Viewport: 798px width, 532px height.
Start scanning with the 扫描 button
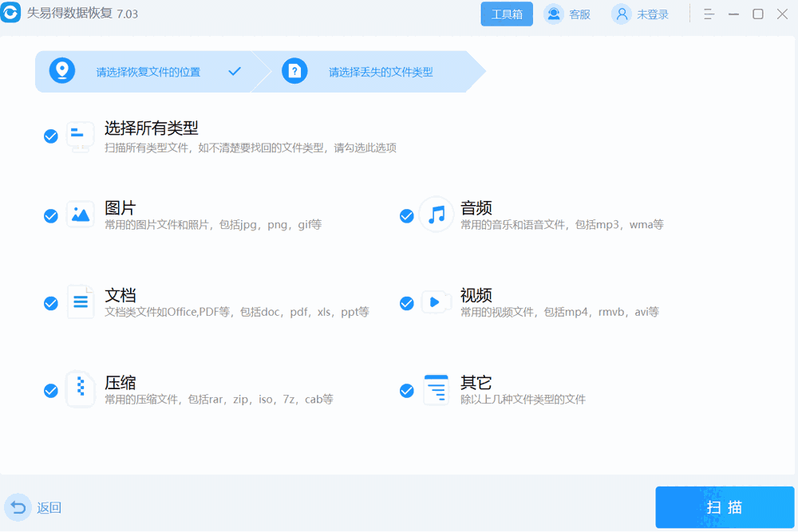pos(725,507)
